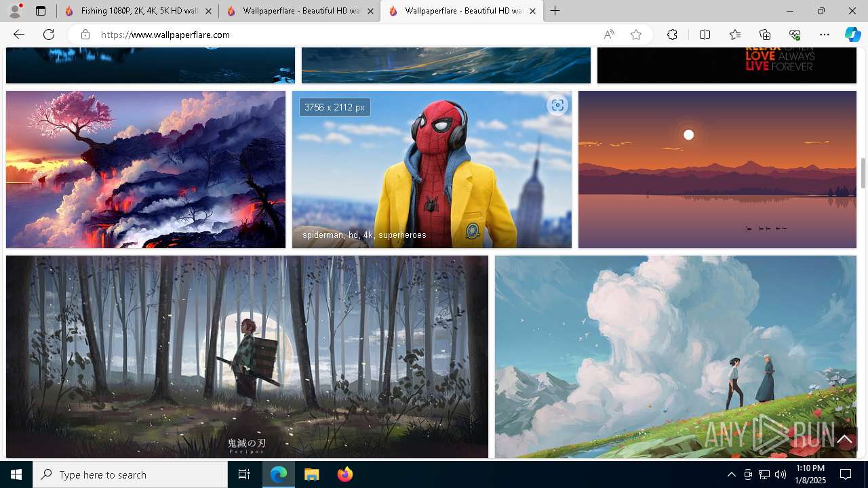This screenshot has width=868, height=488.
Task: Refresh the current page
Action: [x=49, y=35]
